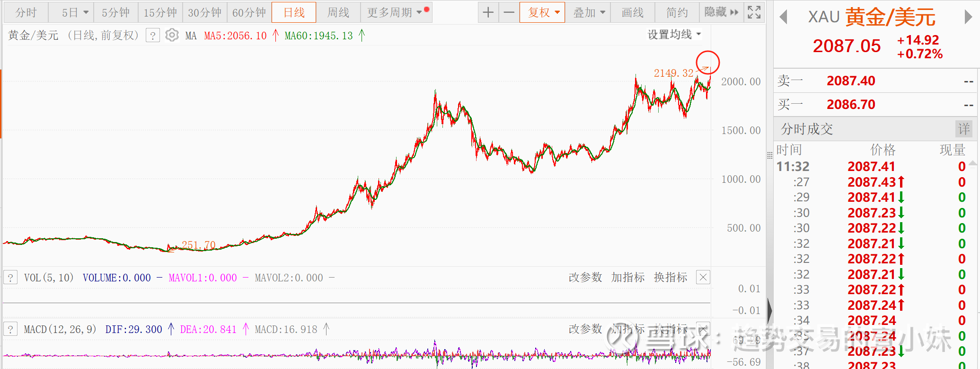The image size is (980, 369).
Task: Click the 现量 column header
Action: 953,150
